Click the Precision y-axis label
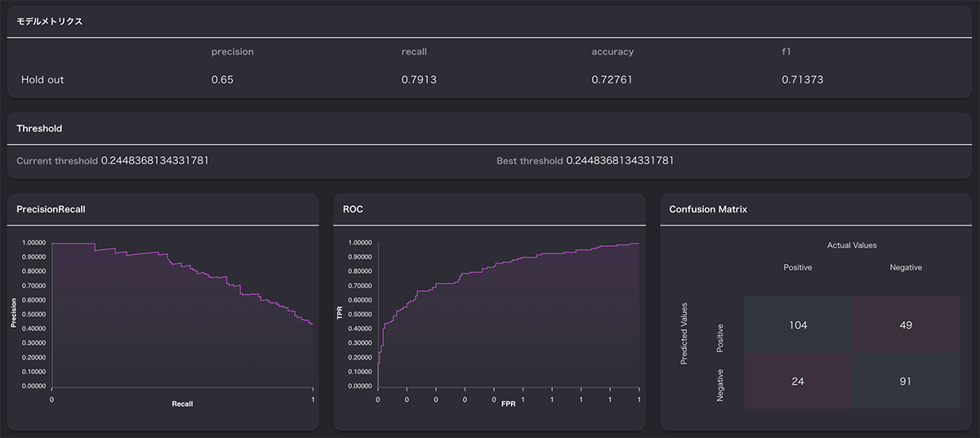Viewport: 980px width, 438px height. 14,314
